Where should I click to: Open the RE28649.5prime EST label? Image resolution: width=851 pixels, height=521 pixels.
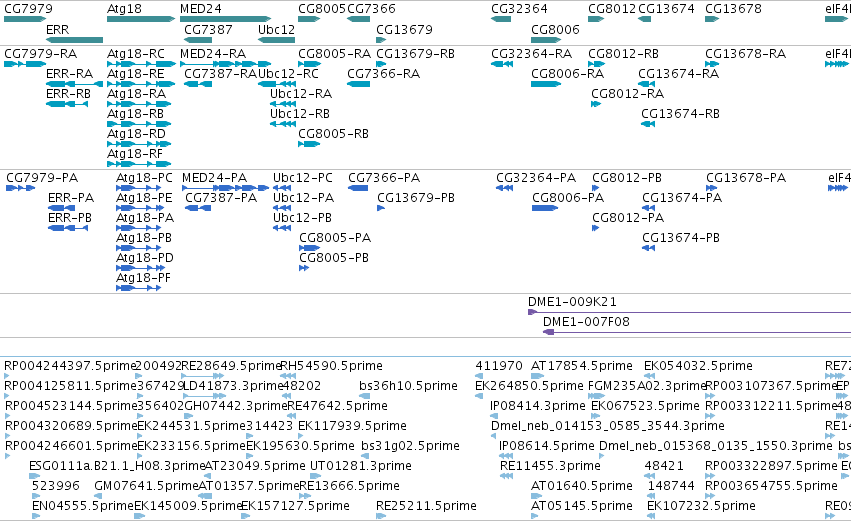click(x=231, y=366)
